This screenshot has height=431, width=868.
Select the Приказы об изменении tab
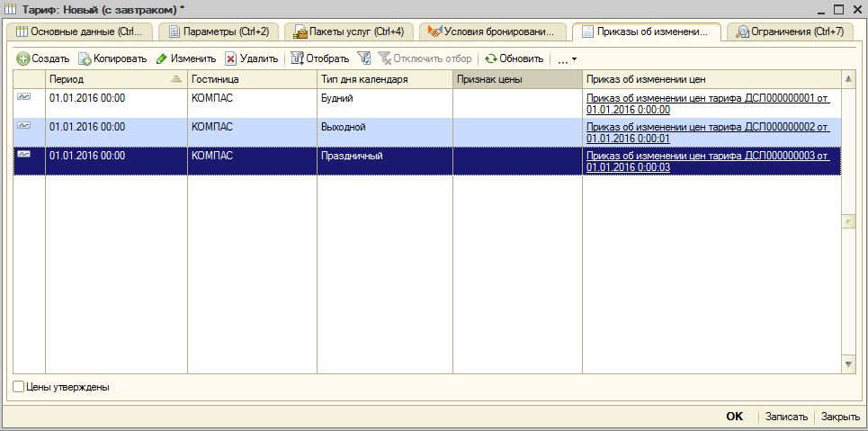click(x=647, y=32)
